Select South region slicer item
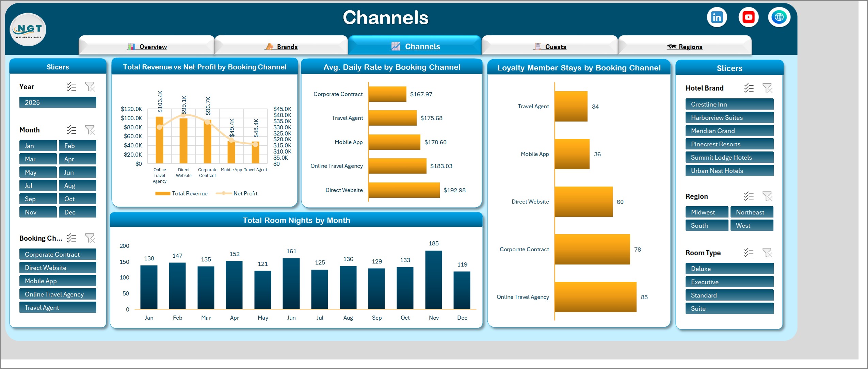Screen dimensions: 868x369 point(707,225)
